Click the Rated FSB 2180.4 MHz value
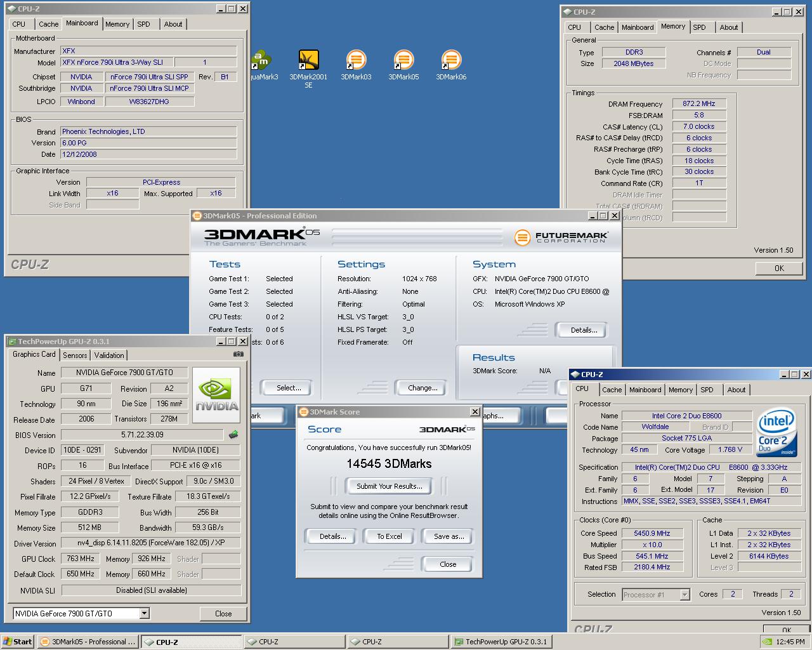This screenshot has width=812, height=650. 652,567
